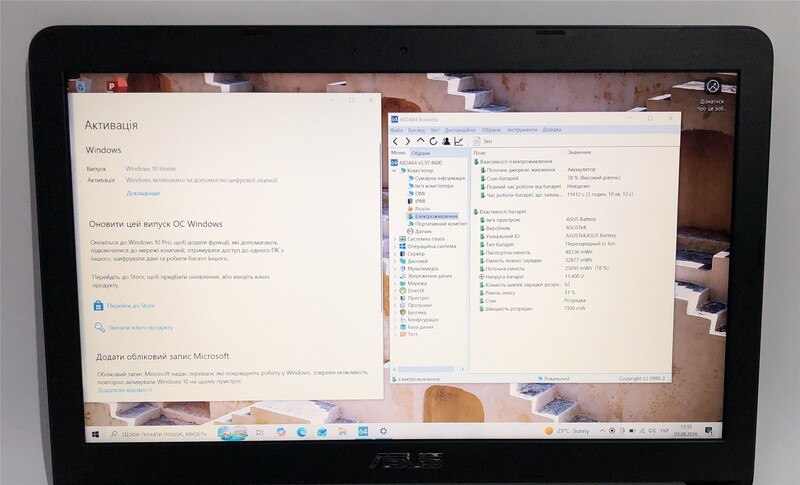800x485 pixels.
Task: Select the Конфігурація tree item
Action: tap(422, 320)
